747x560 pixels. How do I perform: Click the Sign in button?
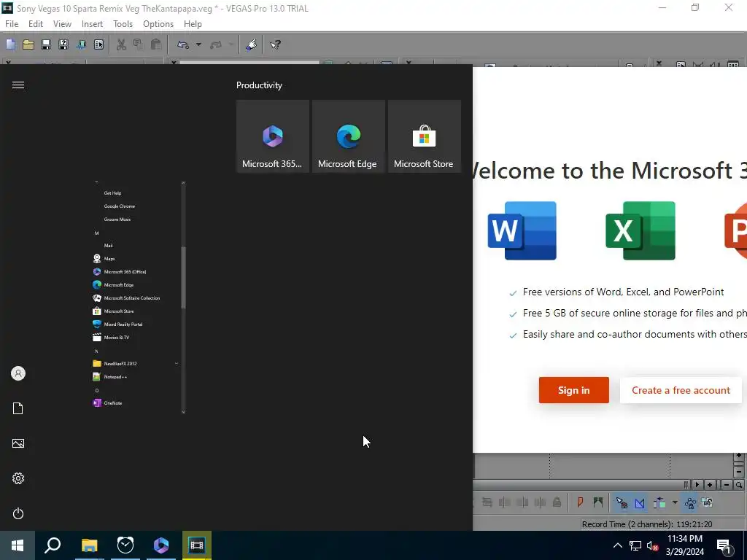pyautogui.click(x=573, y=390)
